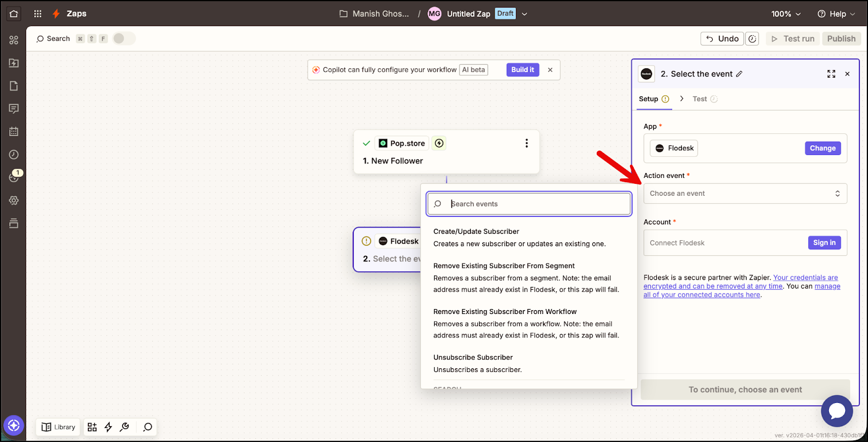Click the Search events input field
Screen dimensions: 868x442
[x=537, y=204]
